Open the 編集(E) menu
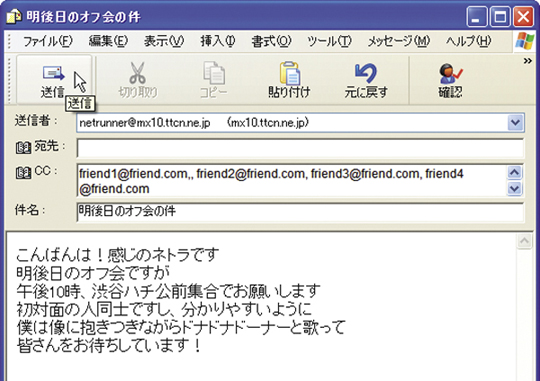 pos(108,41)
